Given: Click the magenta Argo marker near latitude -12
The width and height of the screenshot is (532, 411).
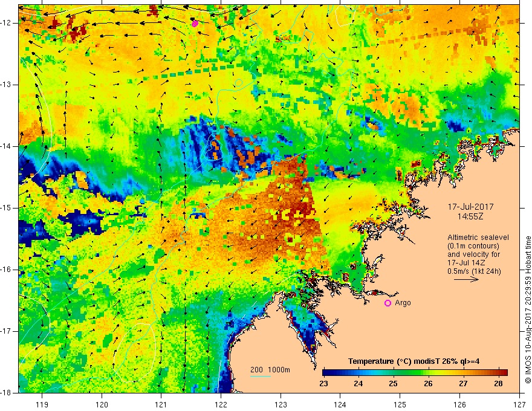Looking at the screenshot, I should [x=195, y=24].
